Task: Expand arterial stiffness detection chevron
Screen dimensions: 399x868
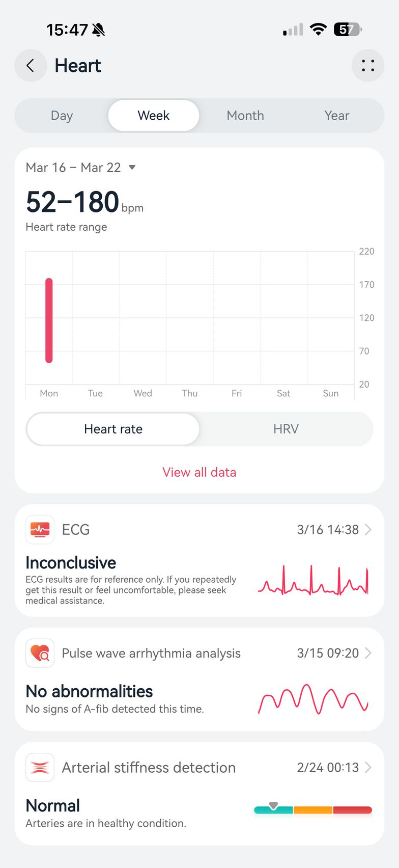Action: (x=368, y=767)
